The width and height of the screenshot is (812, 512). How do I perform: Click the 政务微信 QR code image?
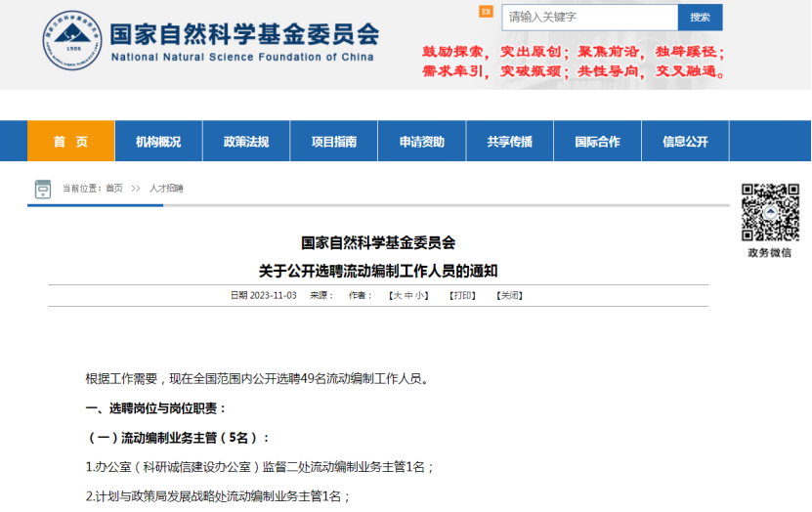769,212
